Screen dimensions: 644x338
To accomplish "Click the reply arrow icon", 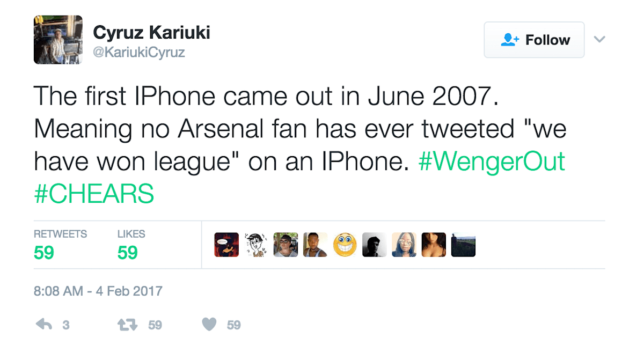I will 43,325.
